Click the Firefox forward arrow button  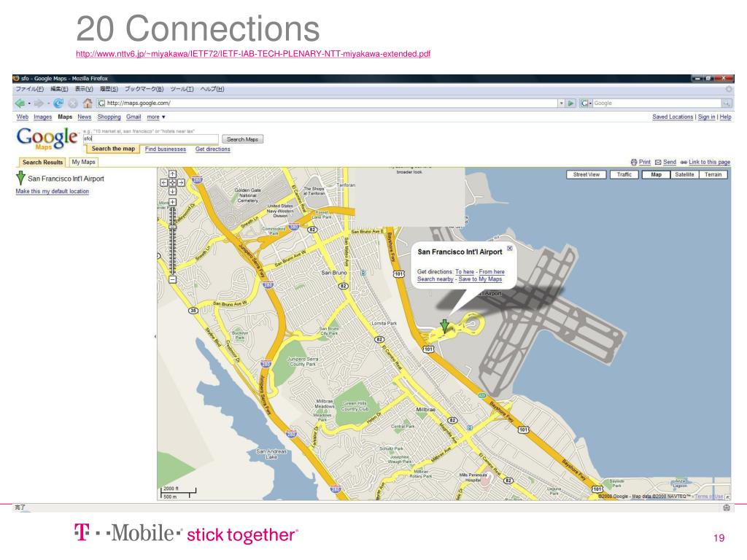coord(39,103)
